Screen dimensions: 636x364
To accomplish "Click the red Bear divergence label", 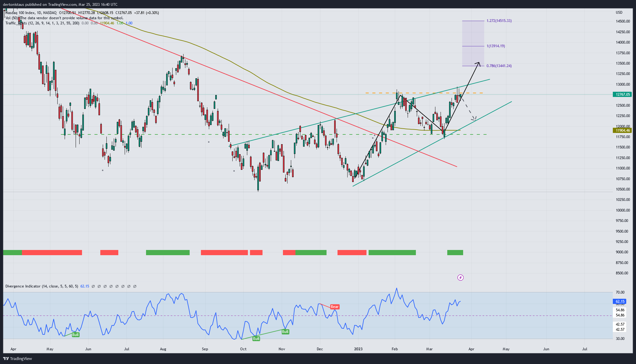I will coord(334,307).
